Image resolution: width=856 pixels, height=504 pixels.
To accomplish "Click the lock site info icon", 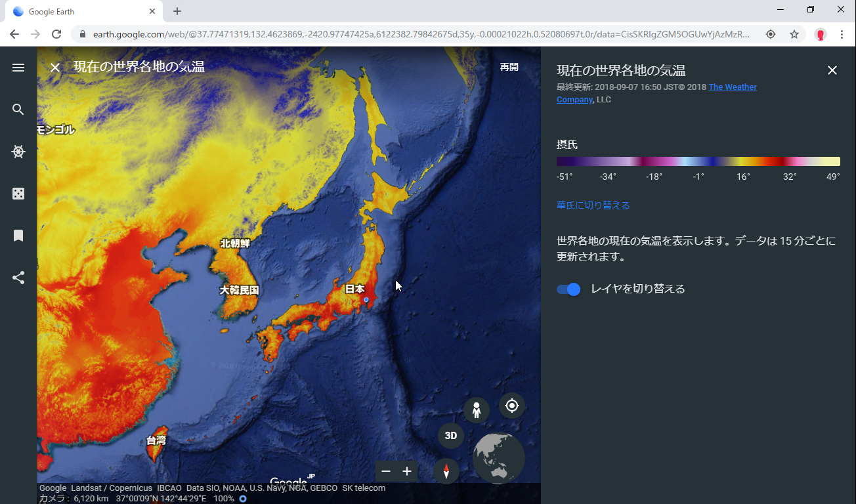I will tap(83, 34).
